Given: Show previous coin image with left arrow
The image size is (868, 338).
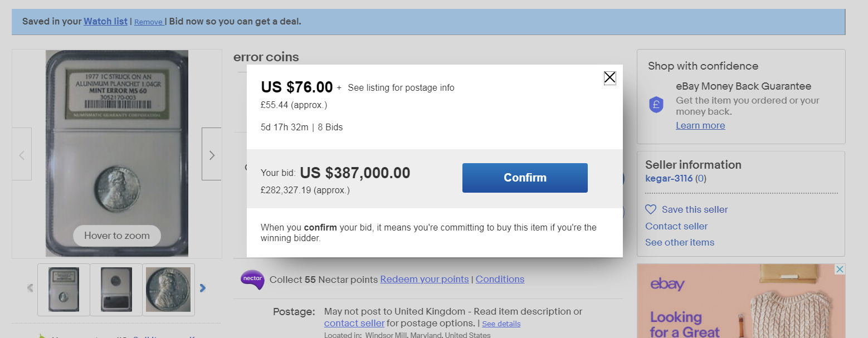Looking at the screenshot, I should [22, 154].
